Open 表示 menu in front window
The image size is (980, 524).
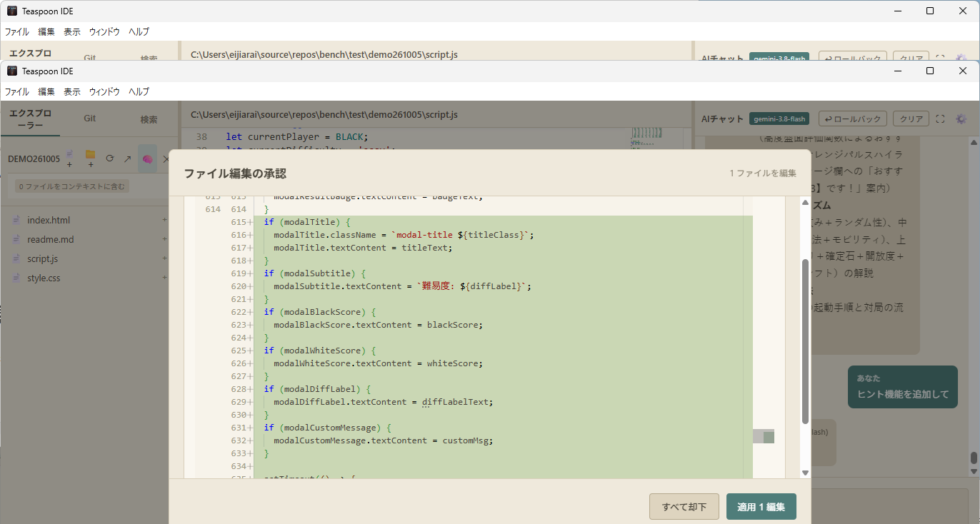click(x=72, y=91)
